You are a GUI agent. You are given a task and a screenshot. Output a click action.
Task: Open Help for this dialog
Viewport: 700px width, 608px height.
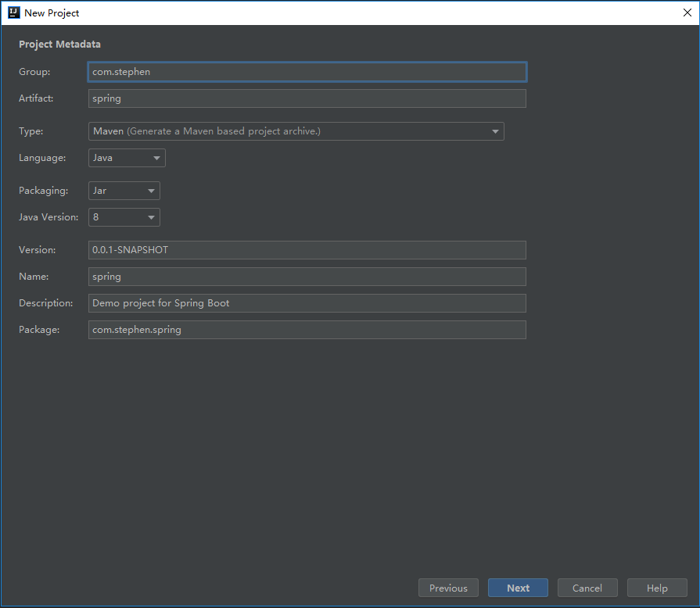(657, 588)
